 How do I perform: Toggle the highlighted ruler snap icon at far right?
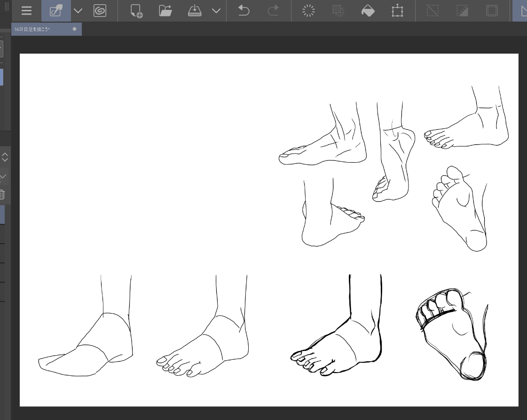pyautogui.click(x=521, y=11)
